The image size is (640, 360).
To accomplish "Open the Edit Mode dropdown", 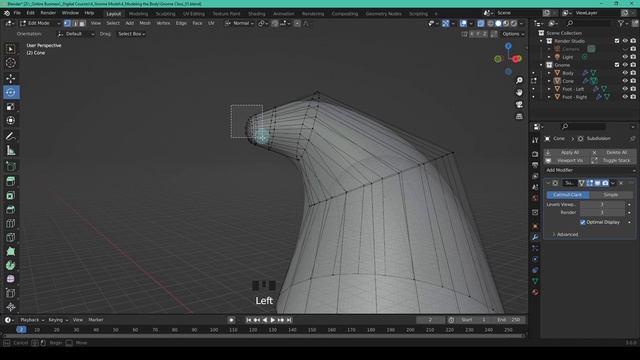I will coord(40,23).
